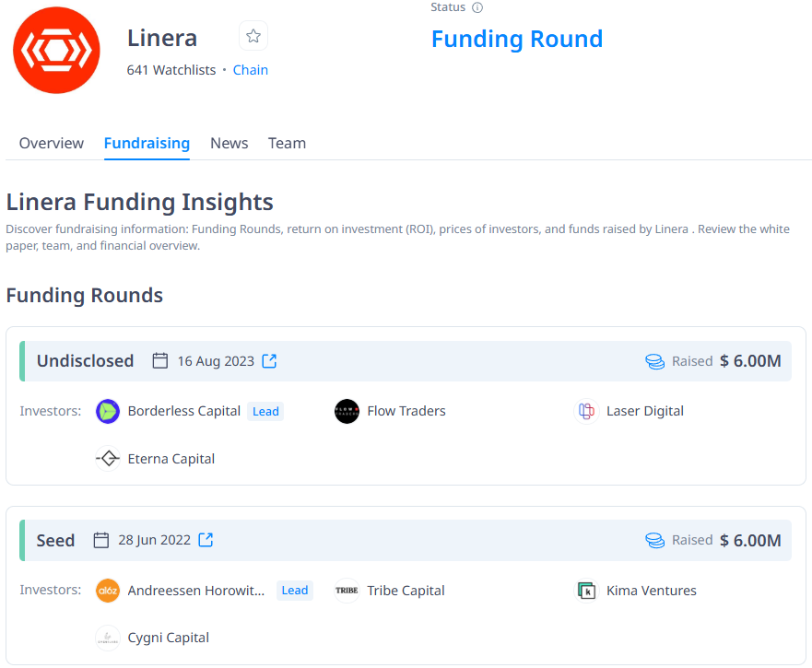Click coins icon in Undisclosed round header
Screen dimensions: 812x668
click(x=654, y=361)
